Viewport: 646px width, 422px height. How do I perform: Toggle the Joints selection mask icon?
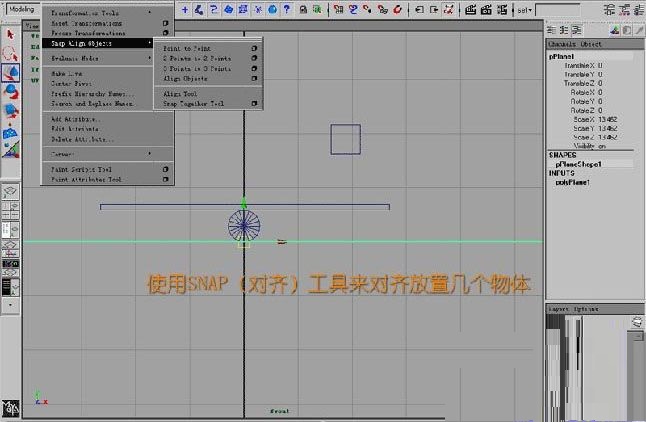coord(199,9)
